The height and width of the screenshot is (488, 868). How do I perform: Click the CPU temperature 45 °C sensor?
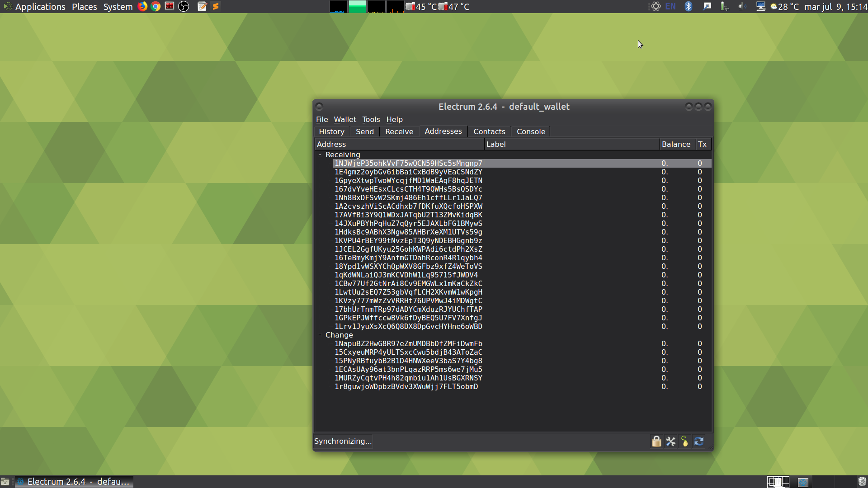coord(421,6)
